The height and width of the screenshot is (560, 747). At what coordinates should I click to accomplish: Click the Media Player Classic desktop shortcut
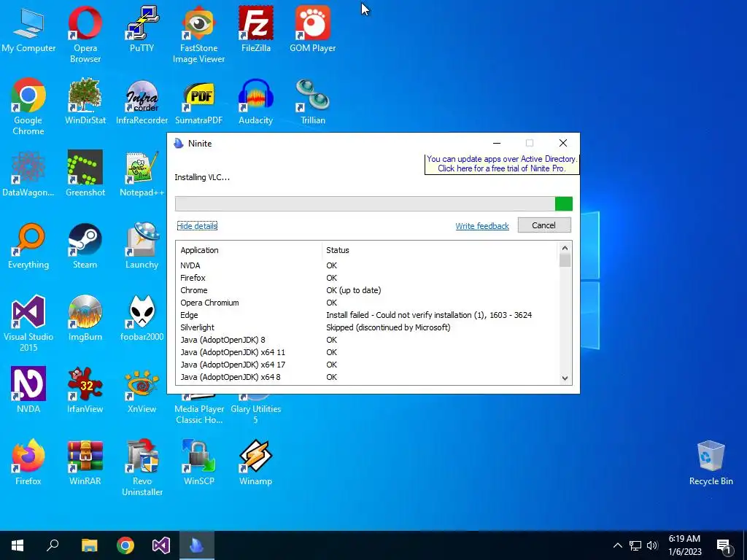198,410
